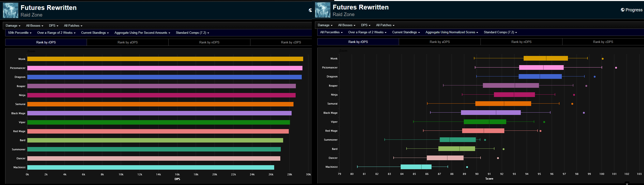Switch to Rank by cDPS tab in the bar chart panel
The image size is (644, 185).
(x=281, y=42)
